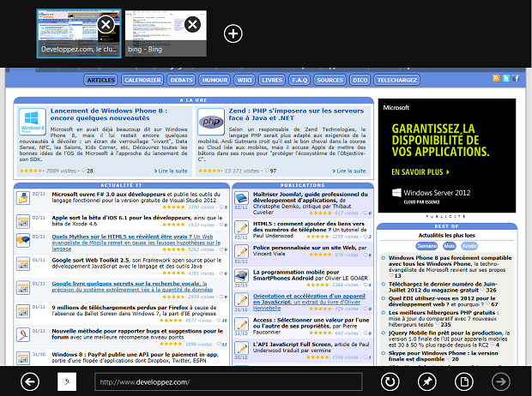The height and width of the screenshot is (396, 532).
Task: Click calendar icon beside Apple iOS 6.1 item
Action: click(23, 221)
